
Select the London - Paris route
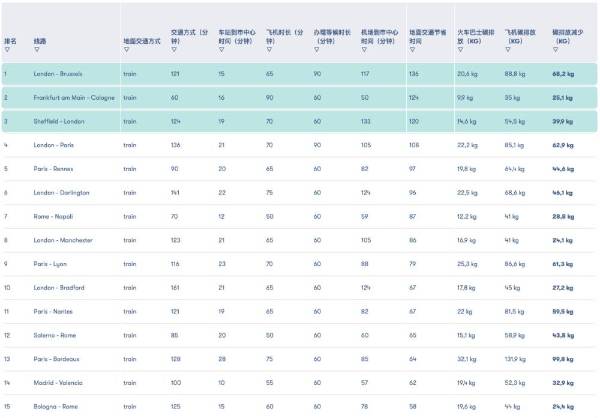pos(54,145)
